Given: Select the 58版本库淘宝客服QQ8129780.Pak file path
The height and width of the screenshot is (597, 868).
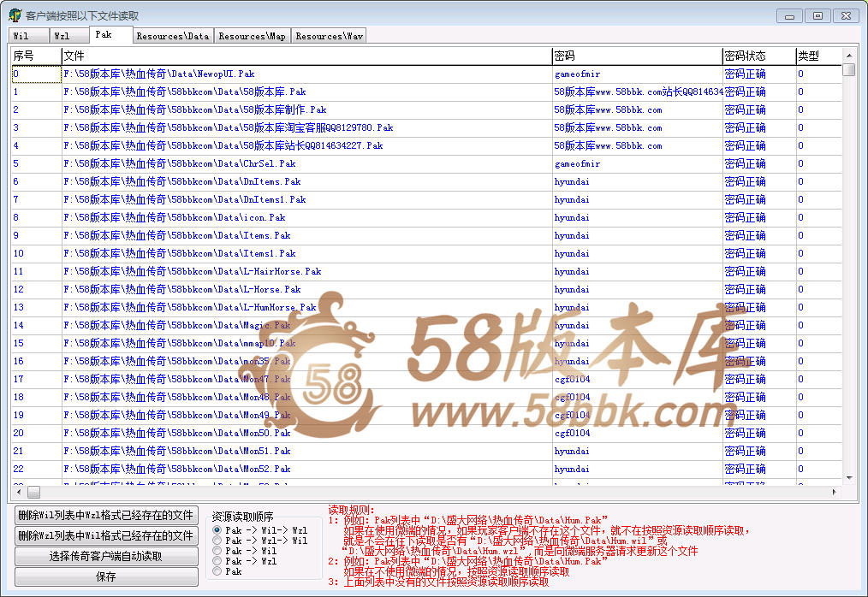Looking at the screenshot, I should 228,127.
